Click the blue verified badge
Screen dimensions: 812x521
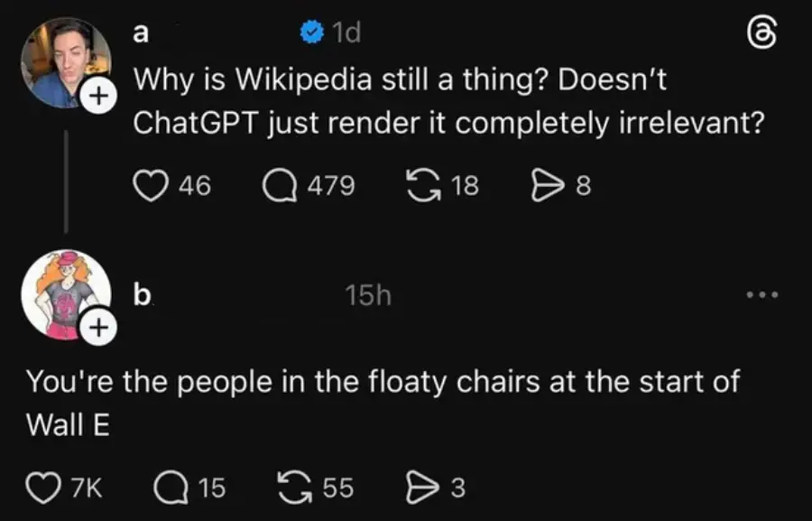click(312, 33)
